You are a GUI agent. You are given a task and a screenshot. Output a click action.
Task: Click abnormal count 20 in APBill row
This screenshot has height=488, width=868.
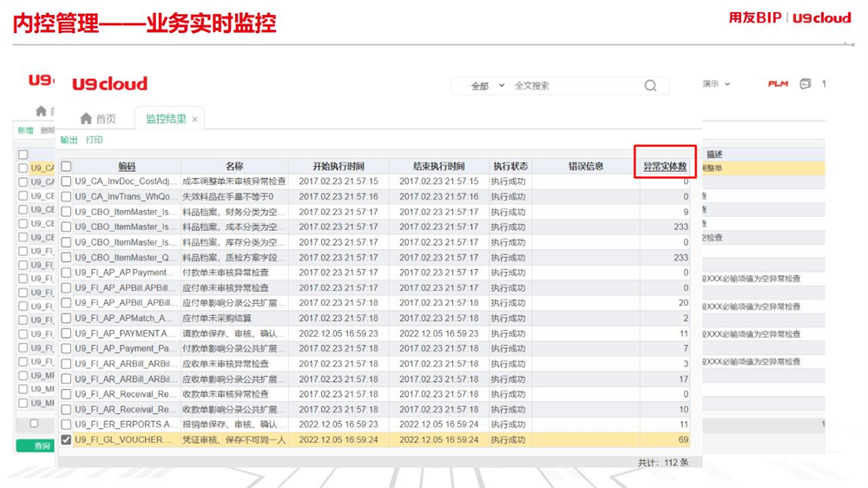coord(684,303)
